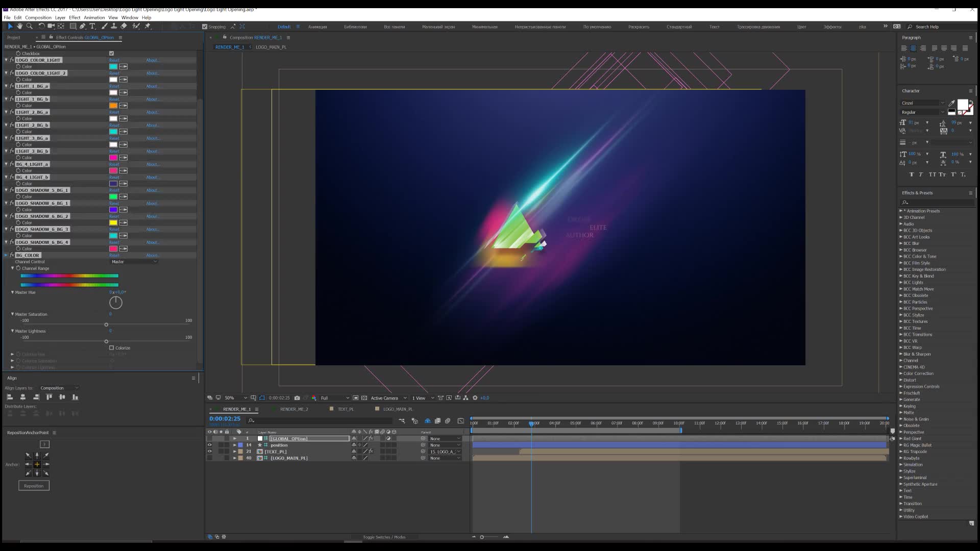This screenshot has width=980, height=551.
Task: Select the Rectangle shape tool
Action: [73, 26]
